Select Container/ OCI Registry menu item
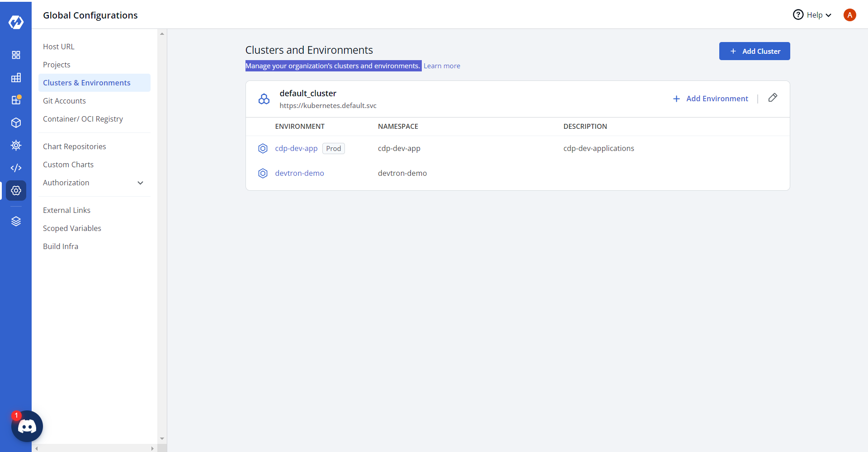 (83, 119)
